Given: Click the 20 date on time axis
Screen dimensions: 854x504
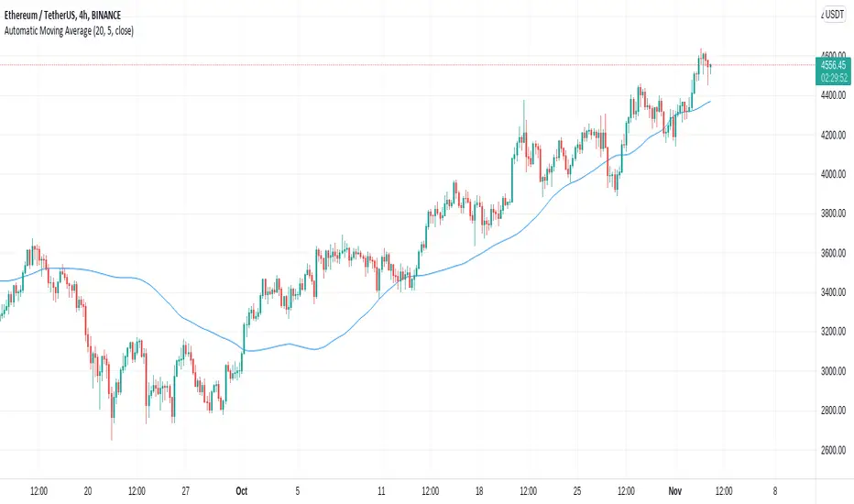Looking at the screenshot, I should click(x=87, y=488).
